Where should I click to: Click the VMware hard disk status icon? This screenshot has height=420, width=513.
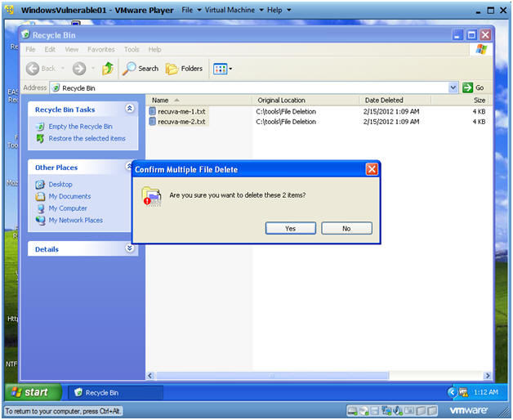tap(352, 410)
